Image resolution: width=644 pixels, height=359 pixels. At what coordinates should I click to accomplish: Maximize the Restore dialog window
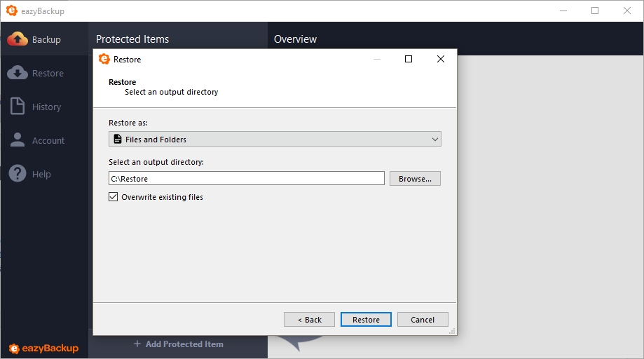[409, 60]
